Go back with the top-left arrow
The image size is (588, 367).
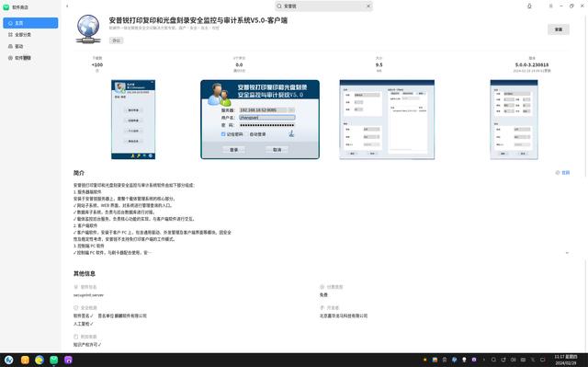pyautogui.click(x=67, y=6)
